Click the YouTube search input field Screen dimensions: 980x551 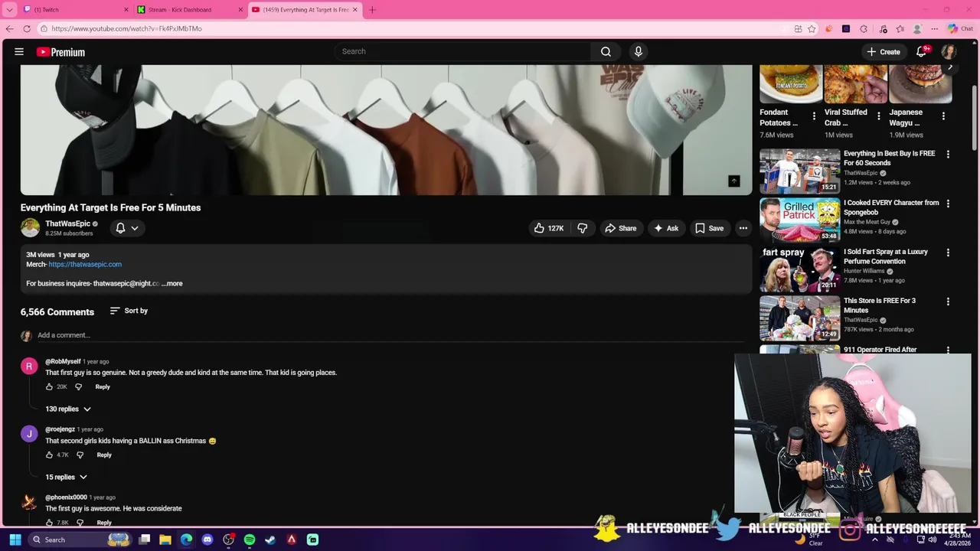pyautogui.click(x=462, y=51)
